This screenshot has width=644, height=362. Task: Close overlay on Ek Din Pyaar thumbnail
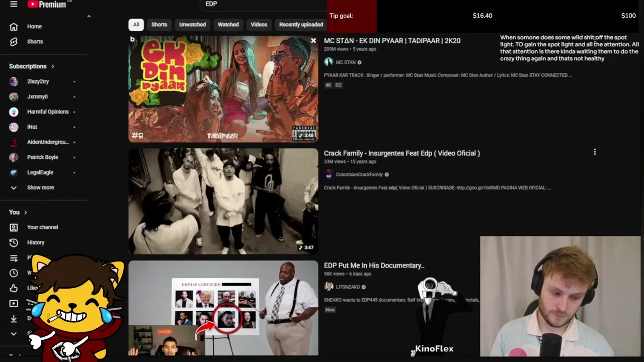point(313,40)
